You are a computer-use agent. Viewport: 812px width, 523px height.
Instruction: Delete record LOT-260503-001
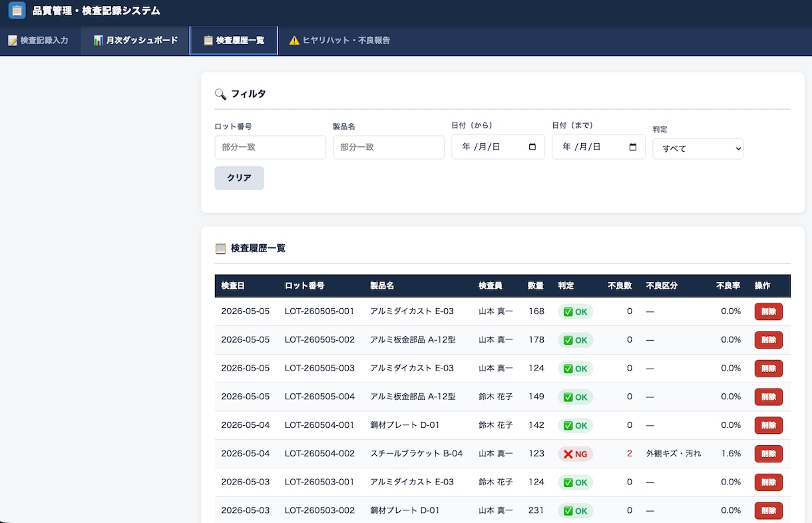point(768,482)
